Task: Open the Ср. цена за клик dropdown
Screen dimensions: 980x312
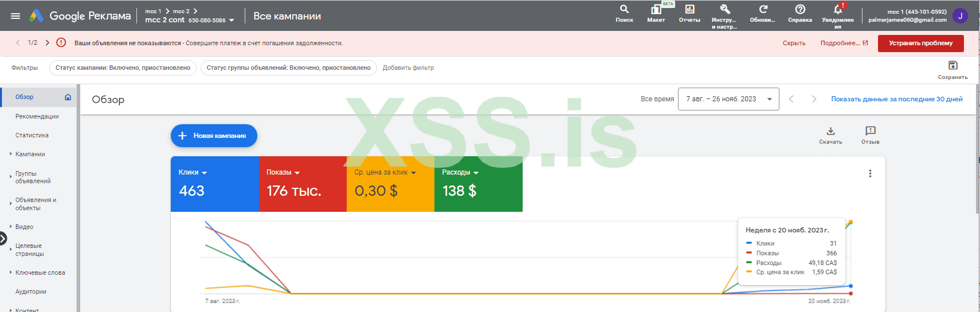Action: point(413,173)
